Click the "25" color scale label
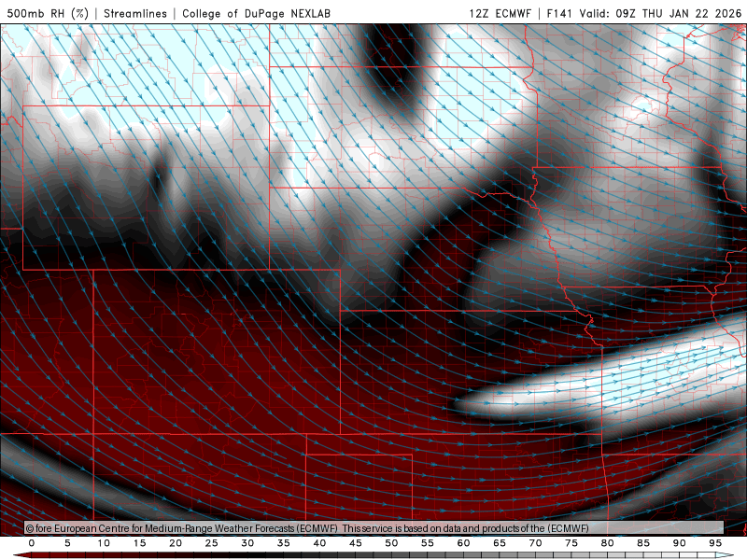 [212, 543]
